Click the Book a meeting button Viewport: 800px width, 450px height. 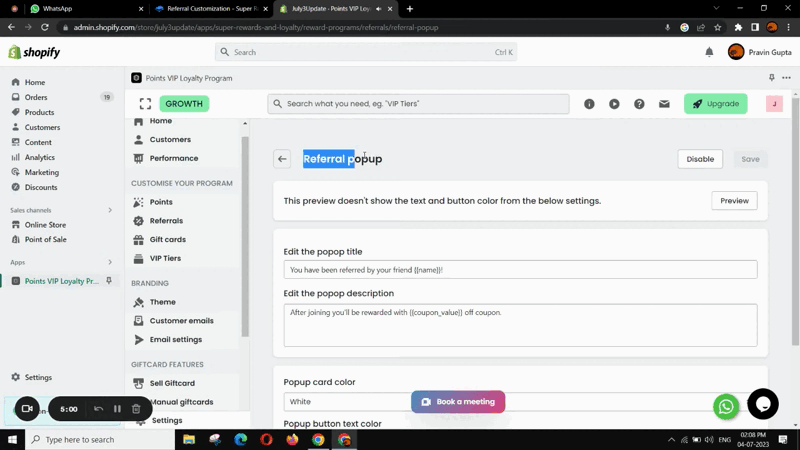coord(458,402)
